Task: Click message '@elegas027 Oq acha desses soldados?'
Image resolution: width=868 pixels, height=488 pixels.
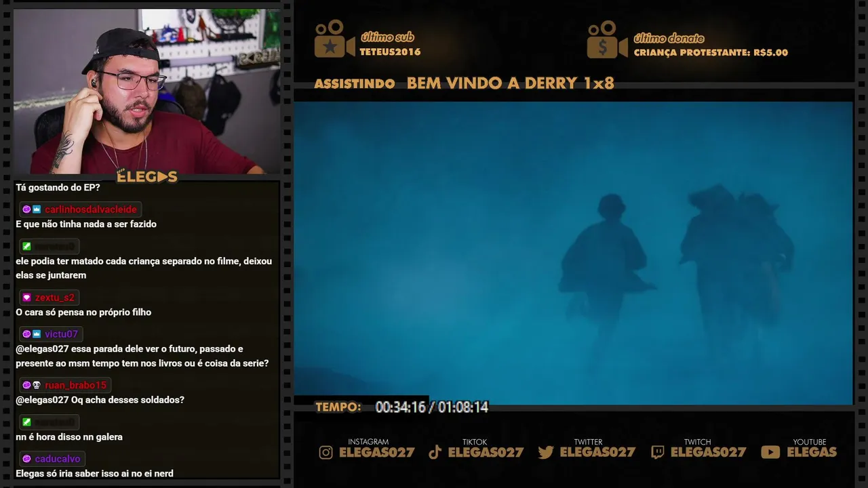Action: click(100, 400)
